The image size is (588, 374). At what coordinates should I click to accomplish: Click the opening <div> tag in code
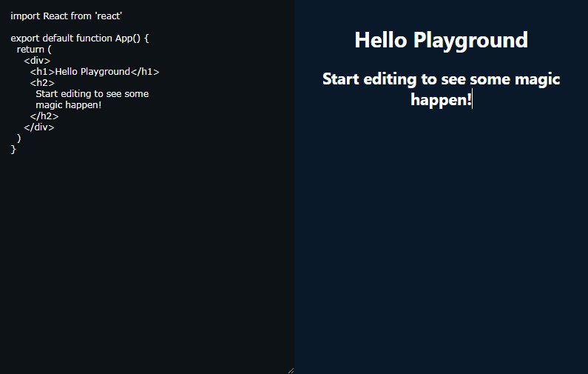(37, 61)
